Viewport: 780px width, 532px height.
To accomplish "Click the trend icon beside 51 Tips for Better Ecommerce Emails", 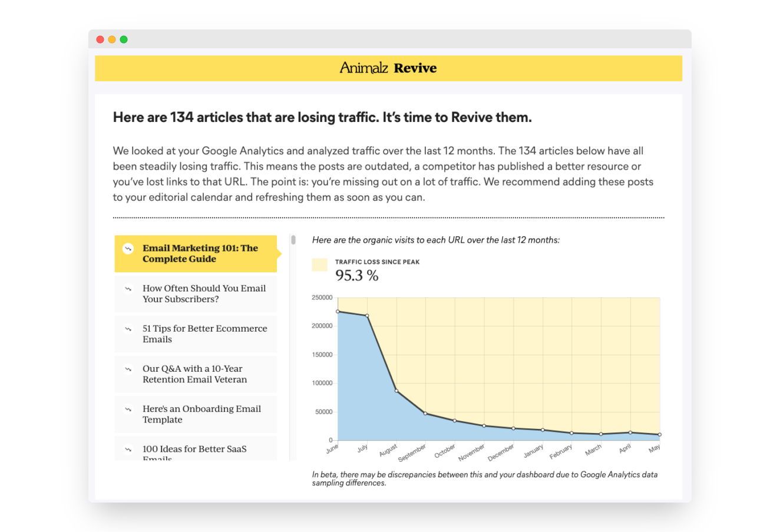I will click(128, 329).
